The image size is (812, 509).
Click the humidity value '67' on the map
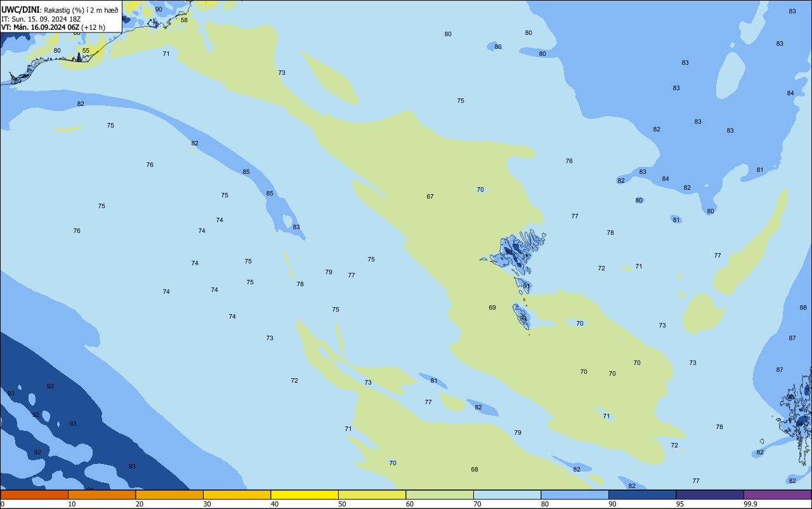click(x=430, y=197)
